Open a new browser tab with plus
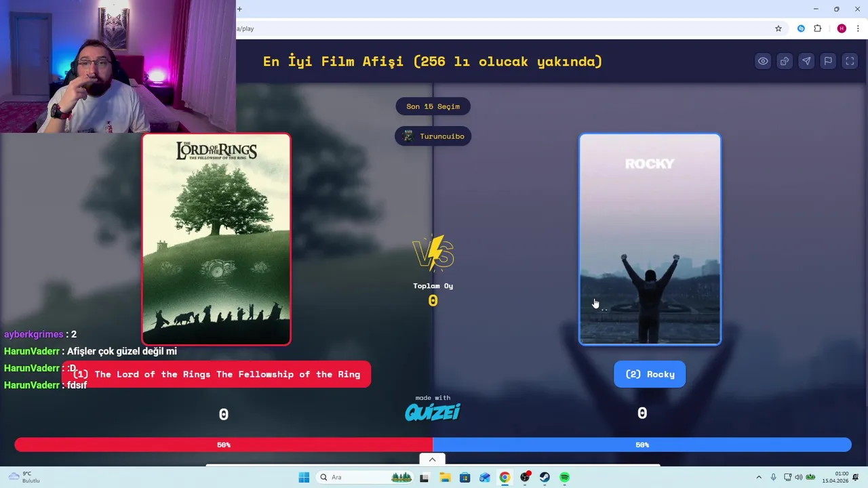 pyautogui.click(x=239, y=9)
